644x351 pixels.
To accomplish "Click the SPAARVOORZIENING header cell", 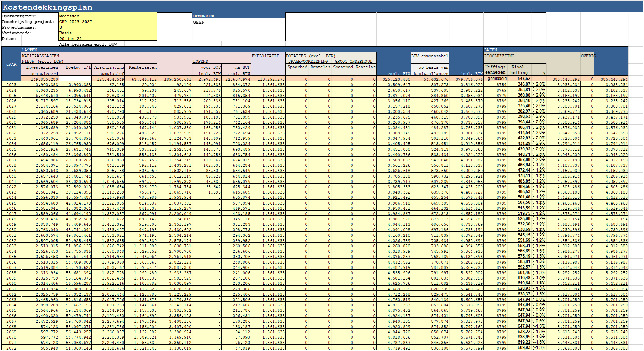I will [308, 61].
